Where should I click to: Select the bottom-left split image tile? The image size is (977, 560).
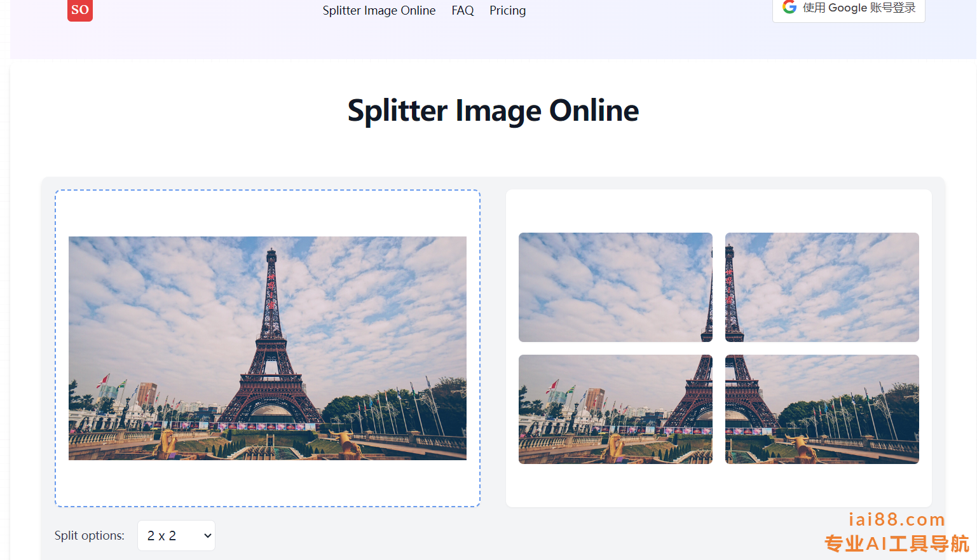pyautogui.click(x=615, y=409)
